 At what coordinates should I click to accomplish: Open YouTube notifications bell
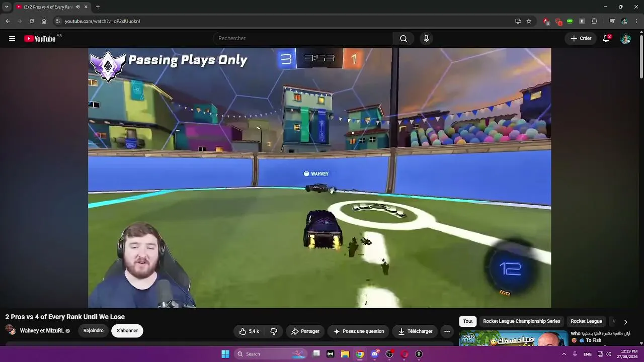tap(606, 39)
